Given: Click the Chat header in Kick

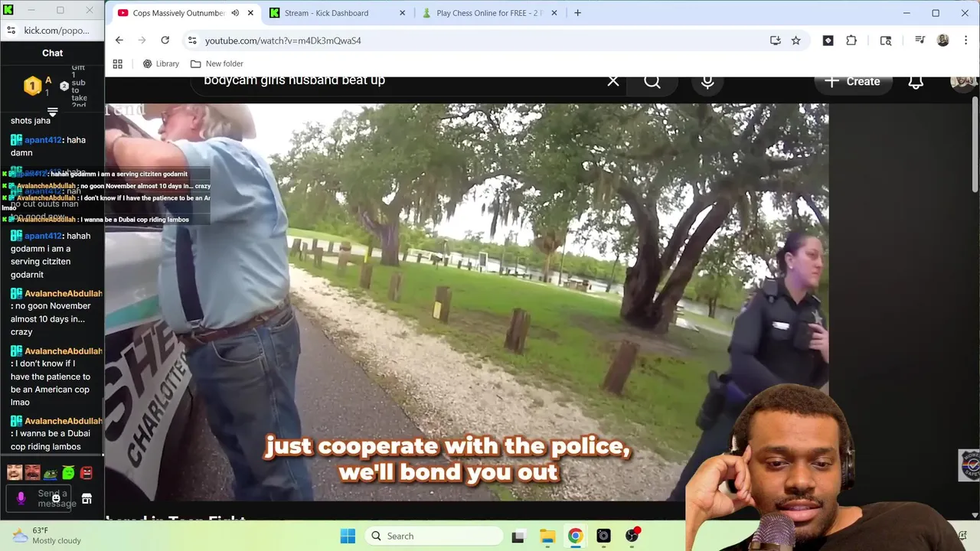Looking at the screenshot, I should 52,53.
